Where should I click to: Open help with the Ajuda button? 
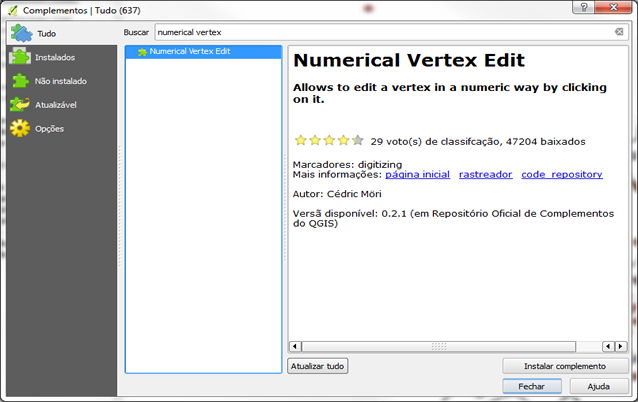(x=599, y=386)
